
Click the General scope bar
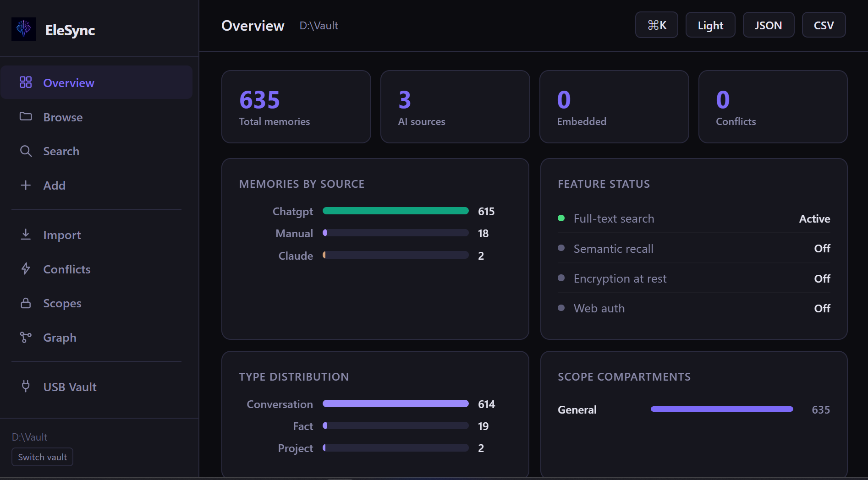722,409
